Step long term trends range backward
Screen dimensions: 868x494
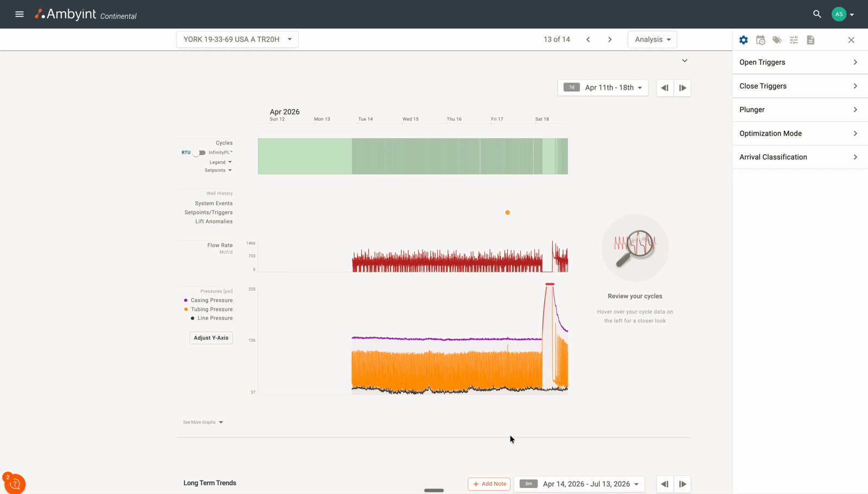tap(665, 484)
